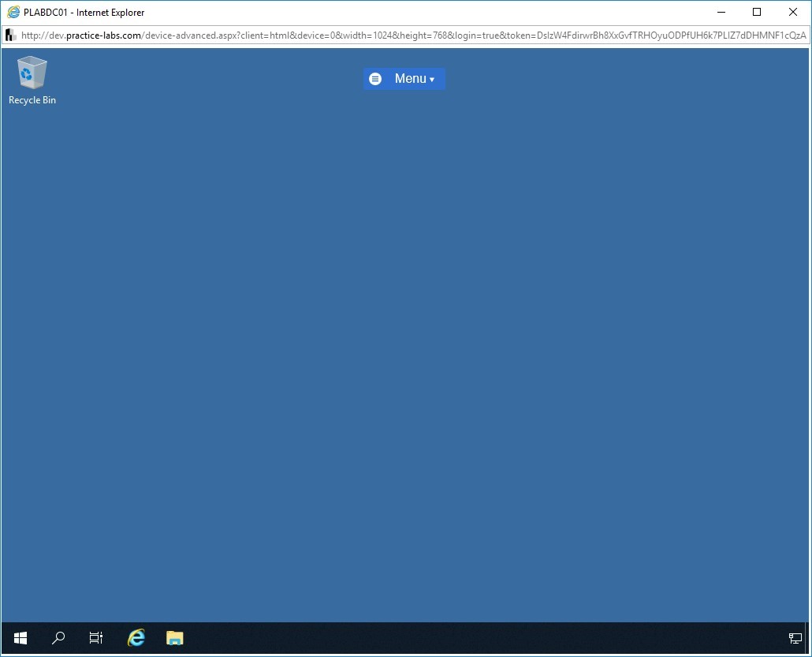Click the Recycle Bin text label

tap(32, 100)
